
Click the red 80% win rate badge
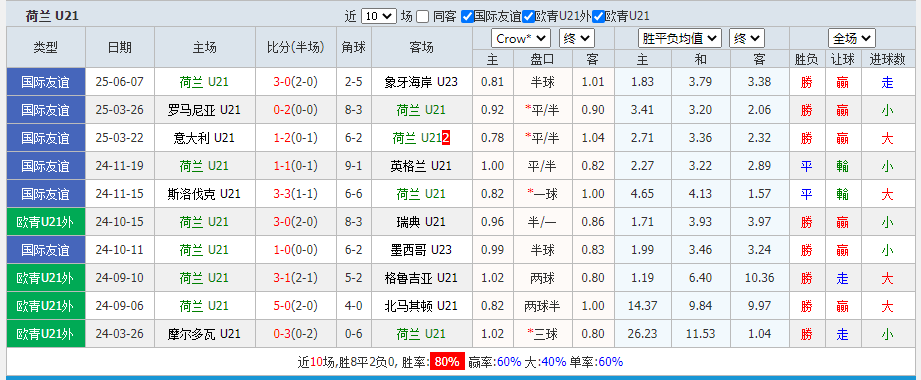pos(447,362)
